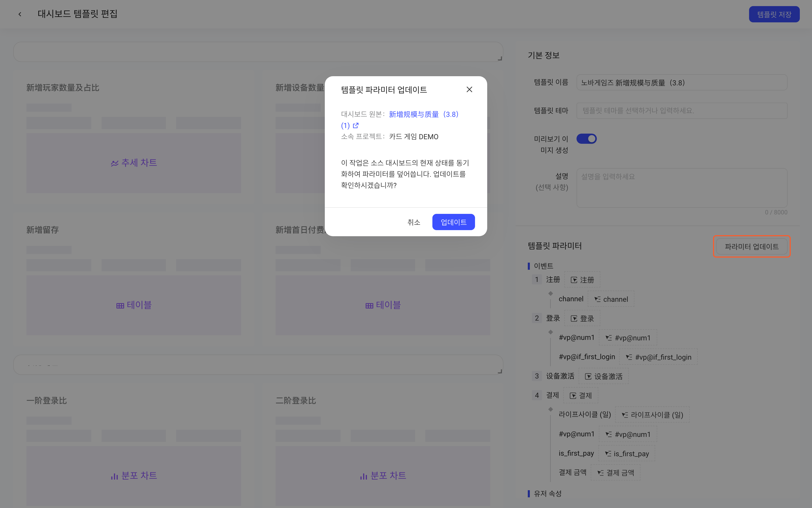
Task: Click the 결제 event parameter tag
Action: tap(581, 395)
